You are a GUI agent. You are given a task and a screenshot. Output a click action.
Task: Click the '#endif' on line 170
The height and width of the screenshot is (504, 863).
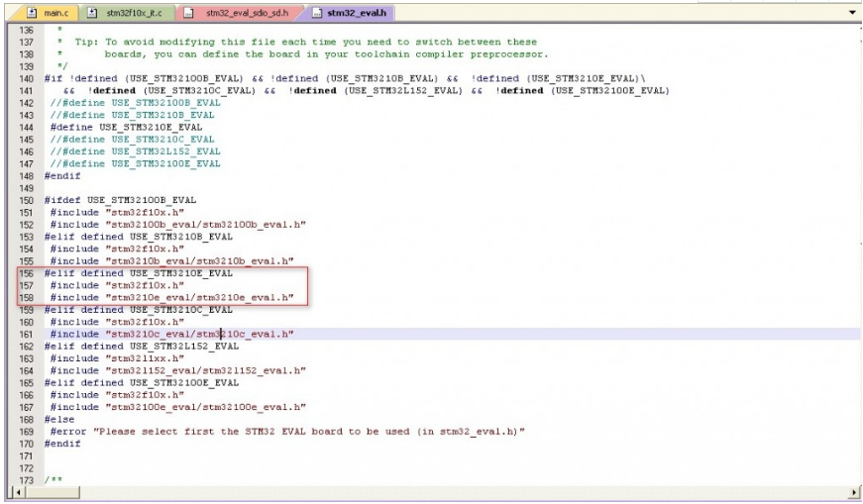pyautogui.click(x=62, y=444)
